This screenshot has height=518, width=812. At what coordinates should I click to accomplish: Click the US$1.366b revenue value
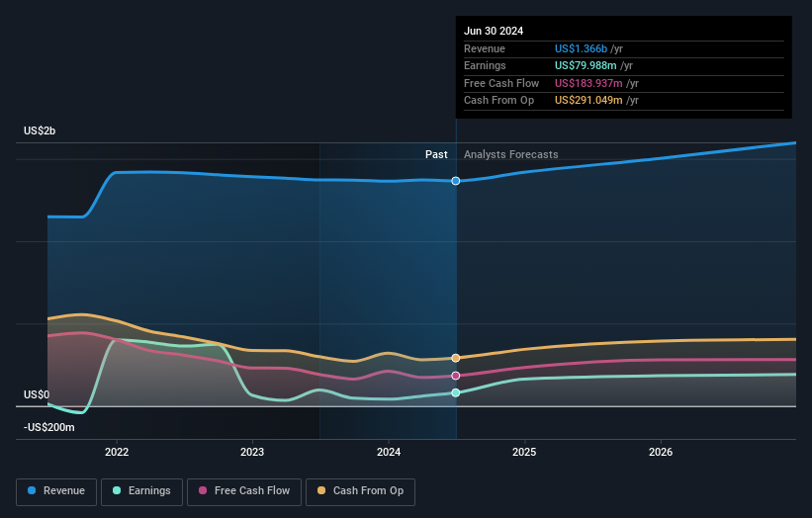coord(581,48)
